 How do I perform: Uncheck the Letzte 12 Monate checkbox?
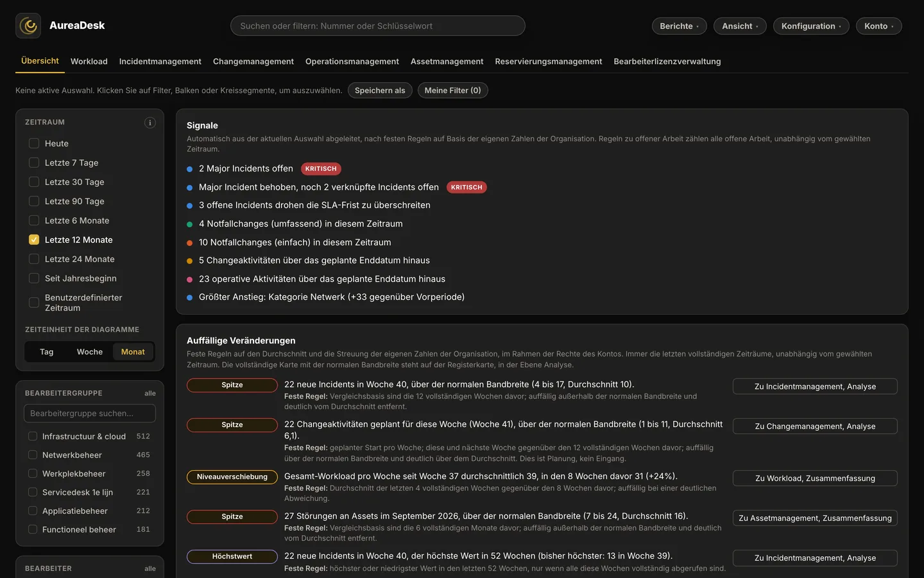(34, 240)
